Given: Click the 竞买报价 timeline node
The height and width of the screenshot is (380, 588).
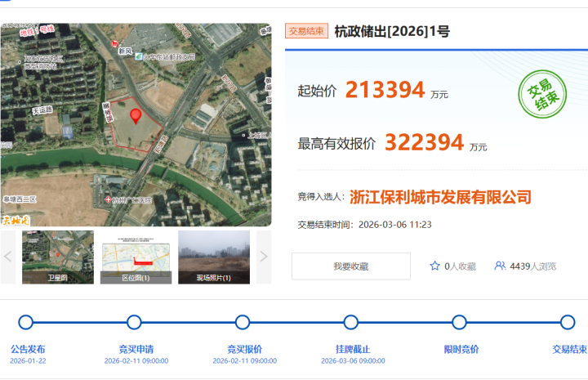Looking at the screenshot, I should pyautogui.click(x=243, y=322).
